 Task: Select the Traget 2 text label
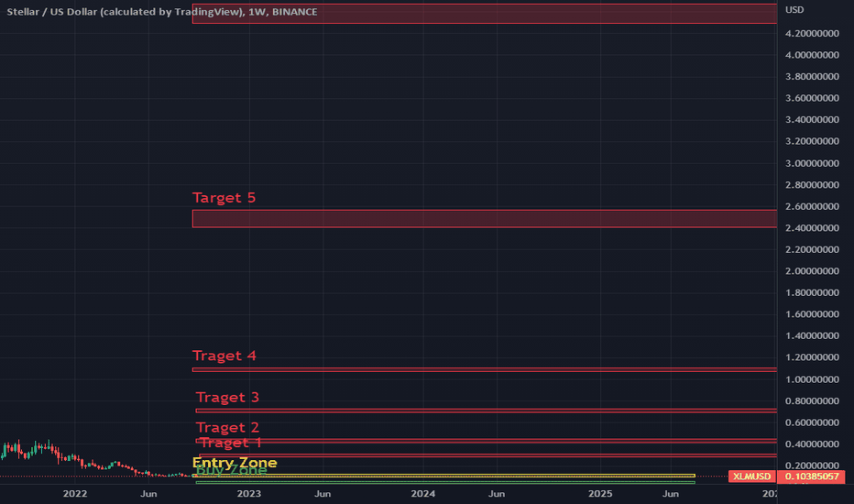(x=227, y=427)
